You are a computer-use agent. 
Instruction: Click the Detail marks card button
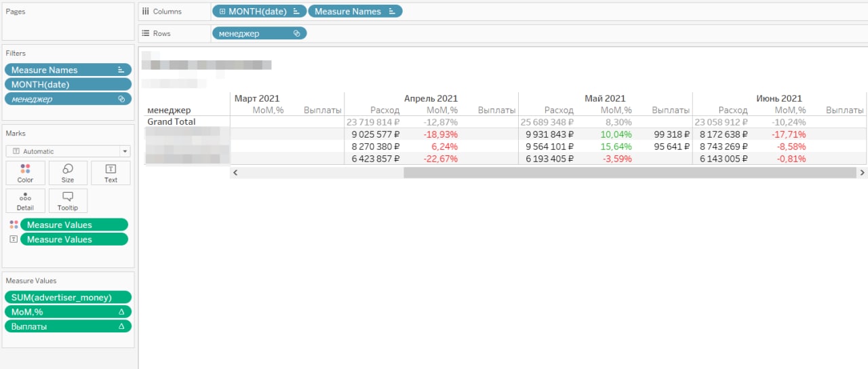tap(25, 201)
